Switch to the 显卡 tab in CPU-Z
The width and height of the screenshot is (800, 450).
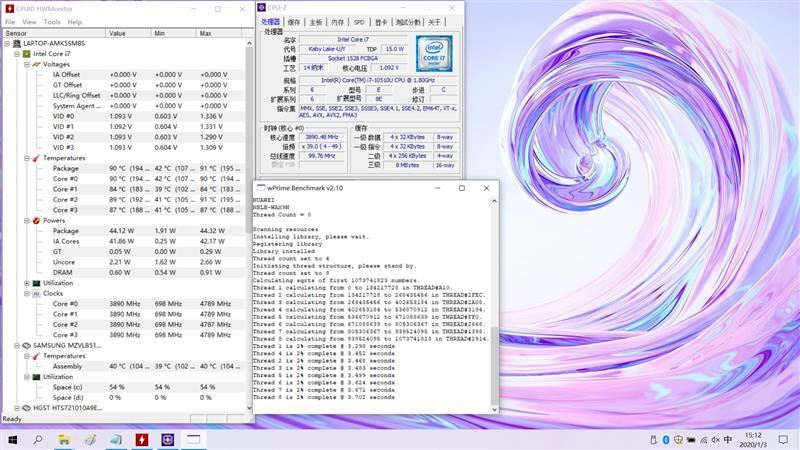(381, 22)
